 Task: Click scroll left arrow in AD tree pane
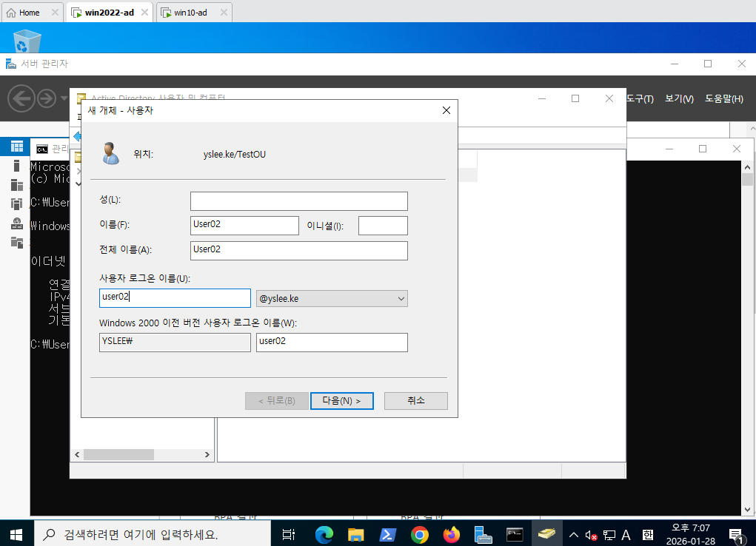pos(77,454)
